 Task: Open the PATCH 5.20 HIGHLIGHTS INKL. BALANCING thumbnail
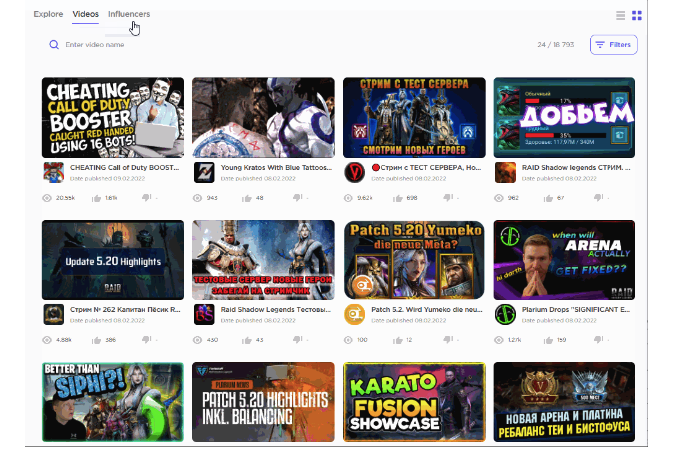263,402
